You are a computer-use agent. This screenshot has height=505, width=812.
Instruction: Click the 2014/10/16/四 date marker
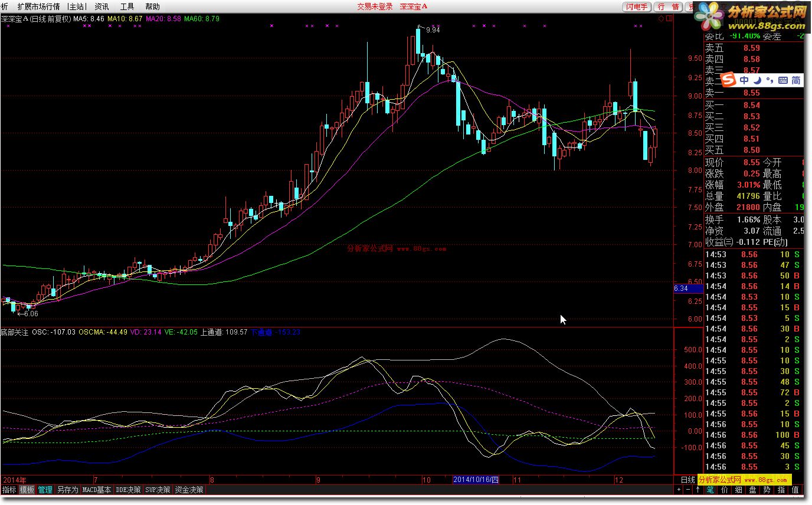(476, 480)
